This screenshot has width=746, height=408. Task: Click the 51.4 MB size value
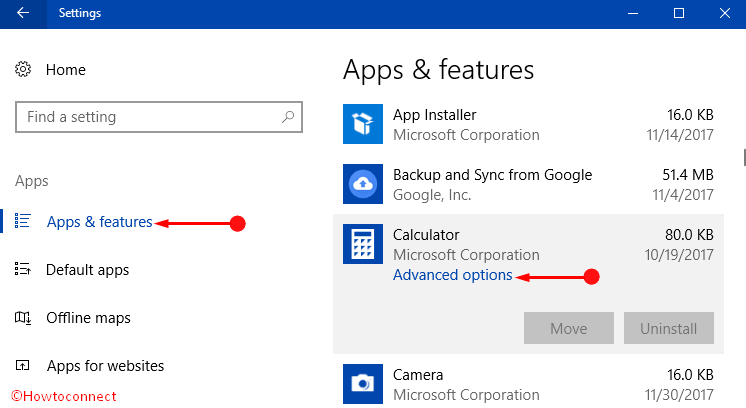click(688, 175)
